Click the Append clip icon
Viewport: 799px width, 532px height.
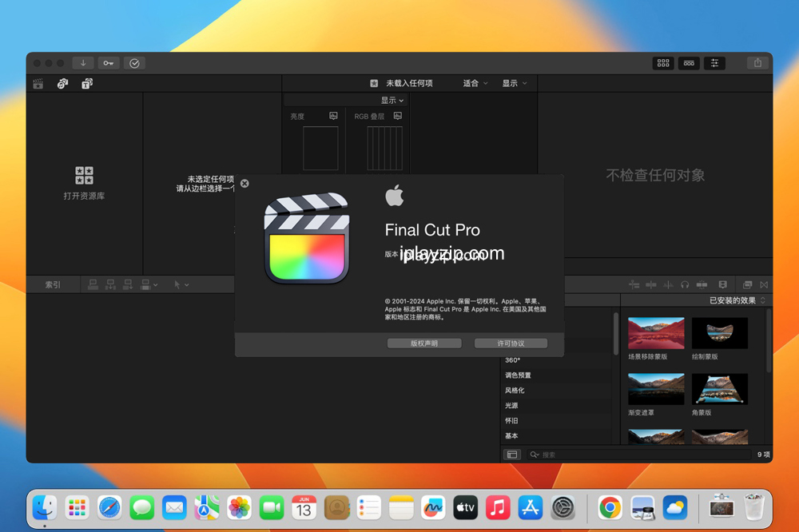(127, 284)
